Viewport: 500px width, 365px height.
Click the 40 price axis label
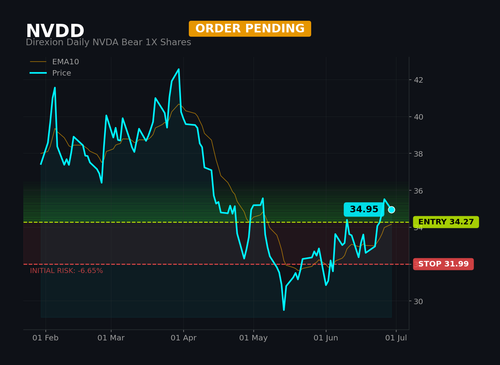(x=418, y=117)
